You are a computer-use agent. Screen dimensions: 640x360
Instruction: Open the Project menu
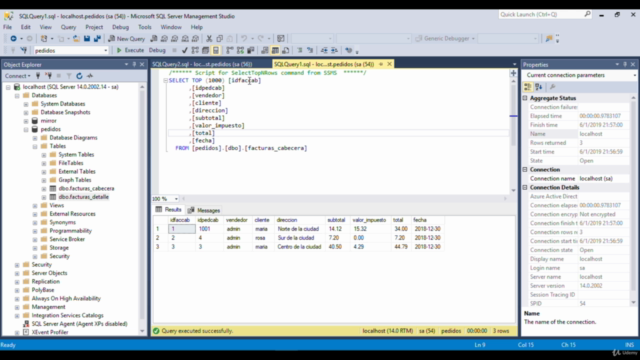(94, 27)
